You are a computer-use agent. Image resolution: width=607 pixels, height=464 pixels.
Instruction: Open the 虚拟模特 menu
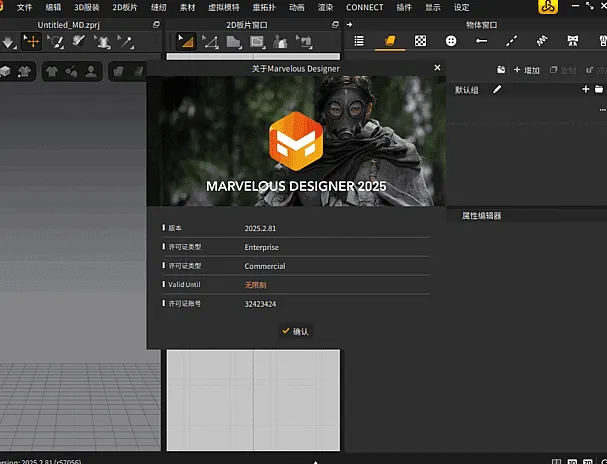point(224,7)
